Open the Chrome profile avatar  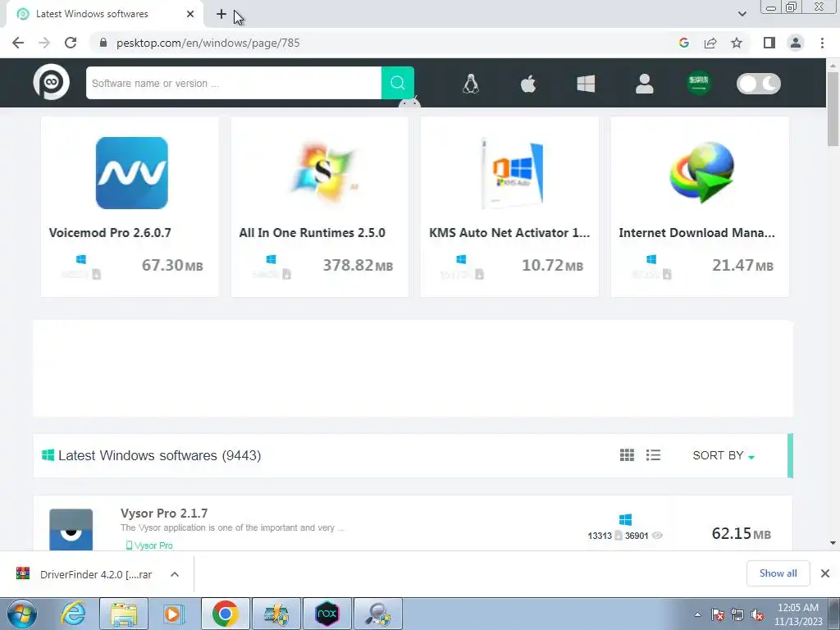click(796, 43)
